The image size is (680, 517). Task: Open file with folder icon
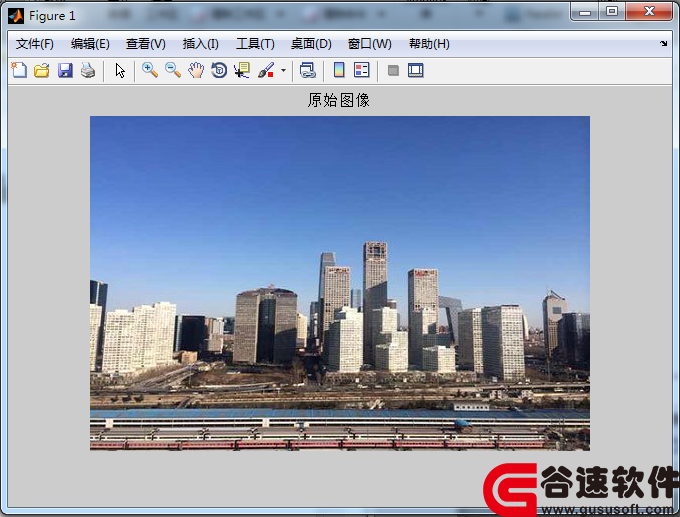[x=42, y=70]
